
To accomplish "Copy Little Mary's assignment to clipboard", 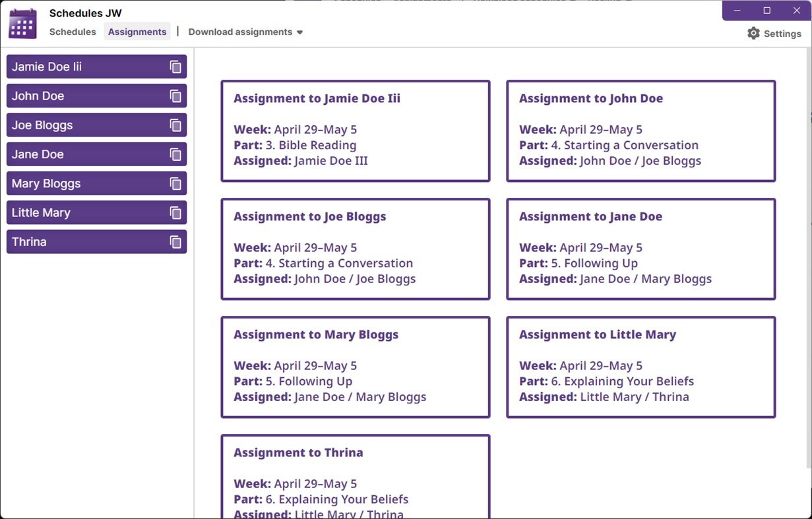I will pyautogui.click(x=175, y=212).
